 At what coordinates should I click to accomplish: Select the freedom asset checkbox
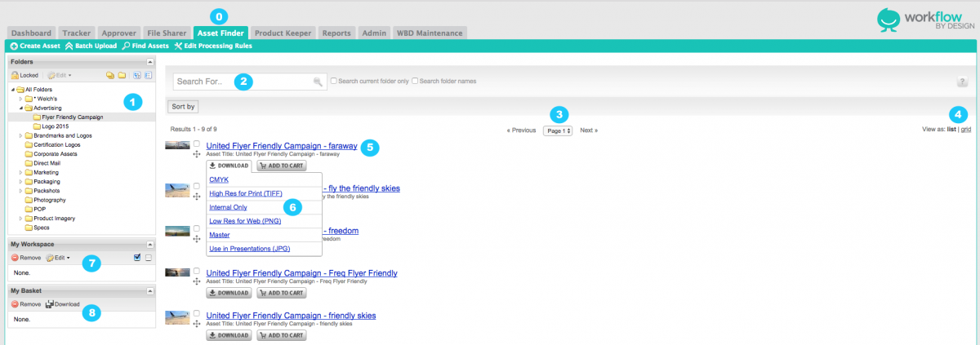197,228
